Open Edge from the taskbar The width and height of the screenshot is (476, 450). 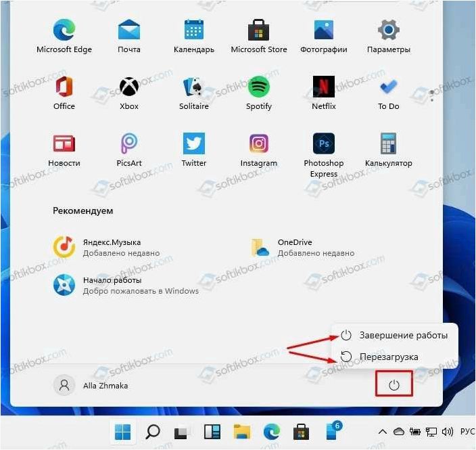(x=272, y=432)
